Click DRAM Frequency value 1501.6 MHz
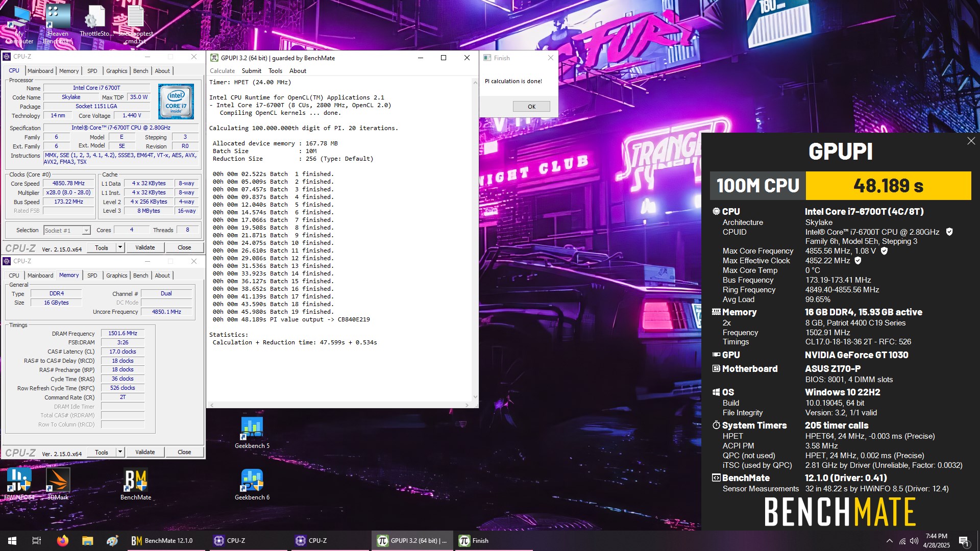 tap(122, 333)
